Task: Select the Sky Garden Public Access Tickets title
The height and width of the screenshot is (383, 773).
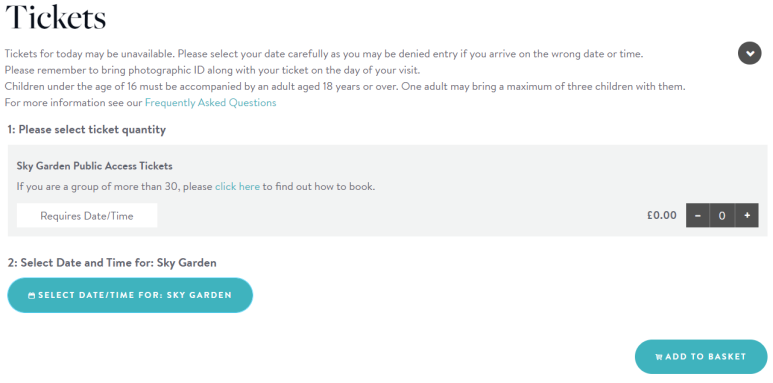Action: tap(95, 166)
